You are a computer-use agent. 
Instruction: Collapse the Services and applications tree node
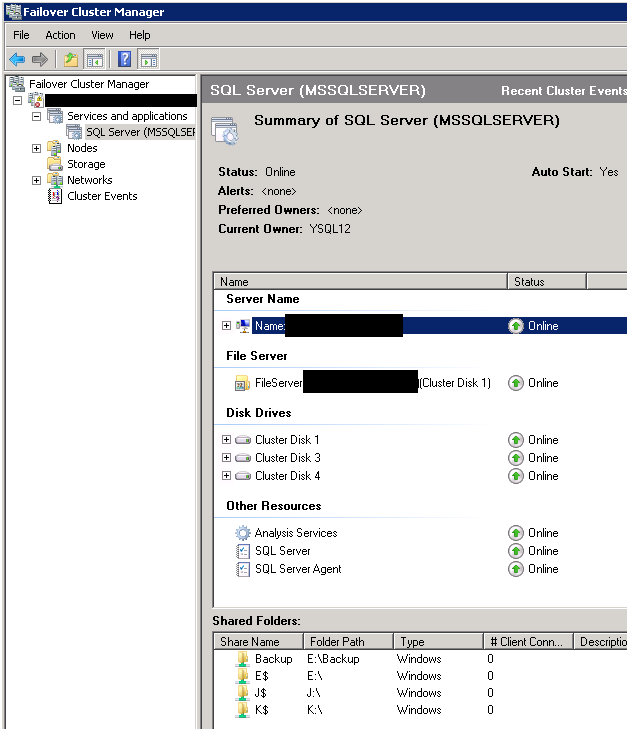point(36,116)
